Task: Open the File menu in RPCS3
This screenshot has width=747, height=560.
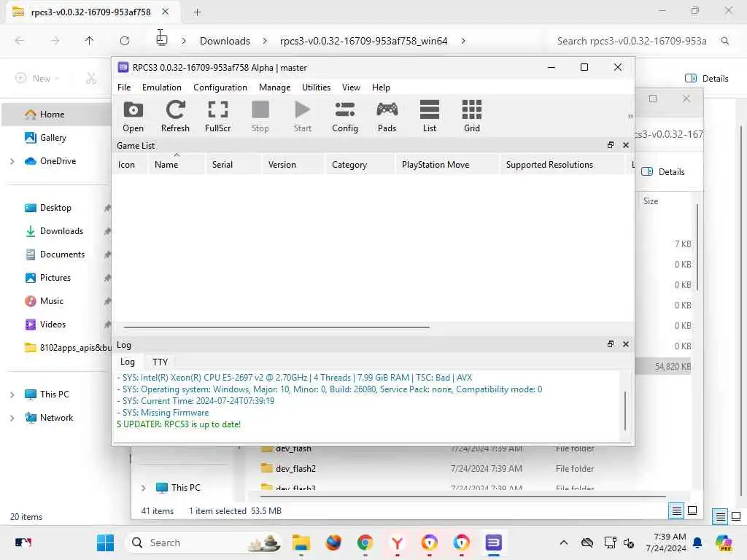Action: click(124, 87)
